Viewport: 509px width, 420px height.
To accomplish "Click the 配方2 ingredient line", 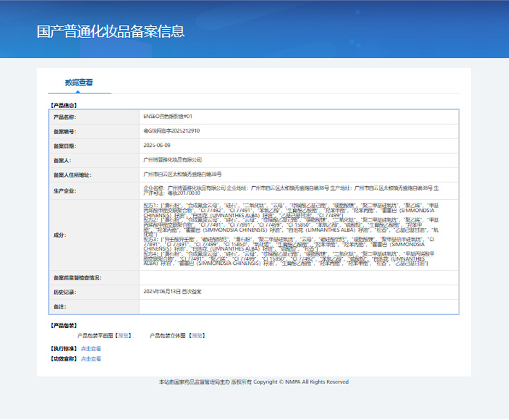I will [x=291, y=227].
